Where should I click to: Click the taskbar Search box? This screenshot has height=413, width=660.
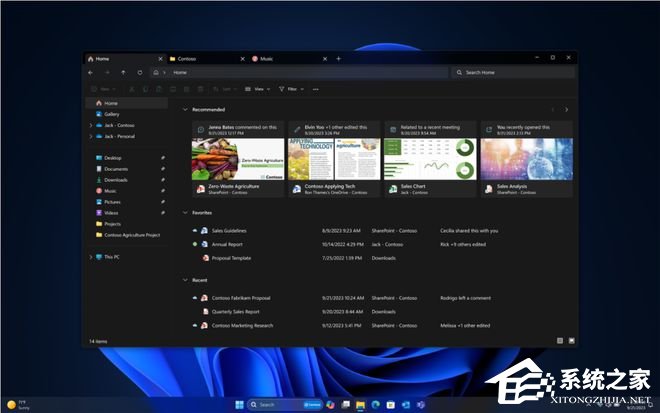tap(285, 405)
